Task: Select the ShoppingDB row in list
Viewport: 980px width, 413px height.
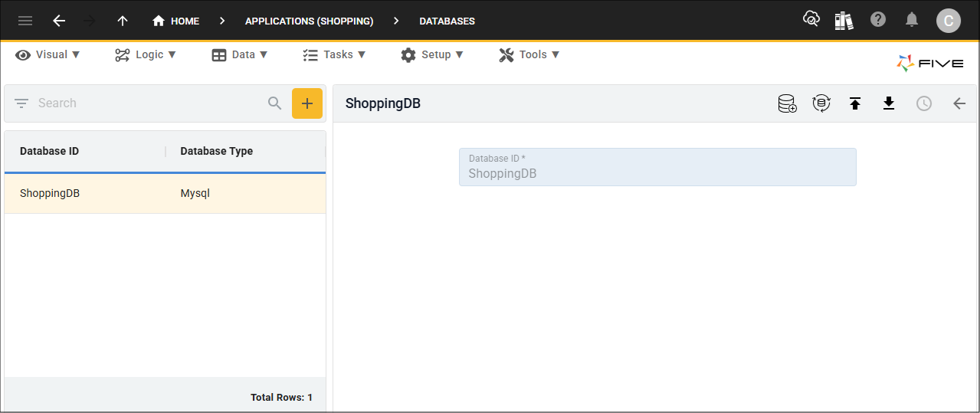Action: 165,194
